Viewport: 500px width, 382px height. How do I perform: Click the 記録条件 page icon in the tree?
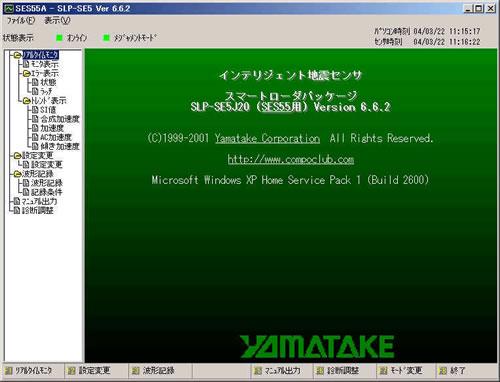pos(26,192)
